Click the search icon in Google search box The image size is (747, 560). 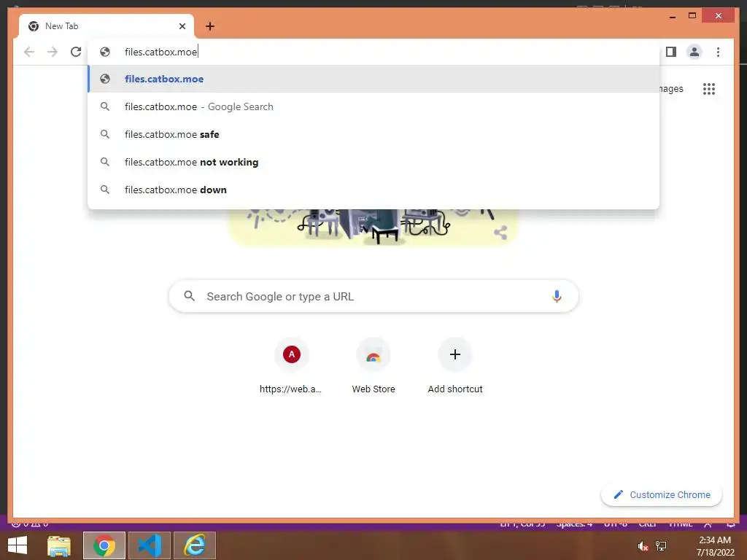tap(189, 296)
